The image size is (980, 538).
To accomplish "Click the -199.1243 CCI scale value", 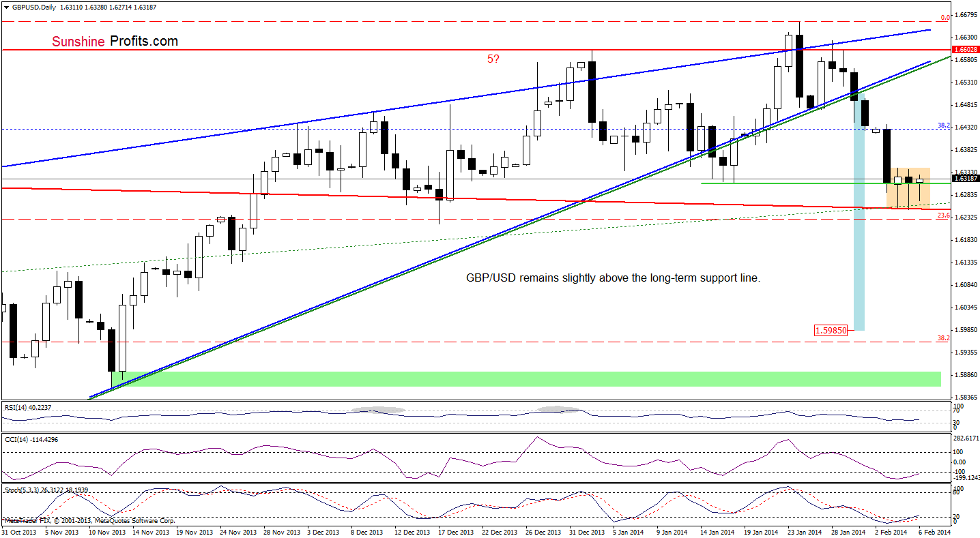I will click(965, 477).
